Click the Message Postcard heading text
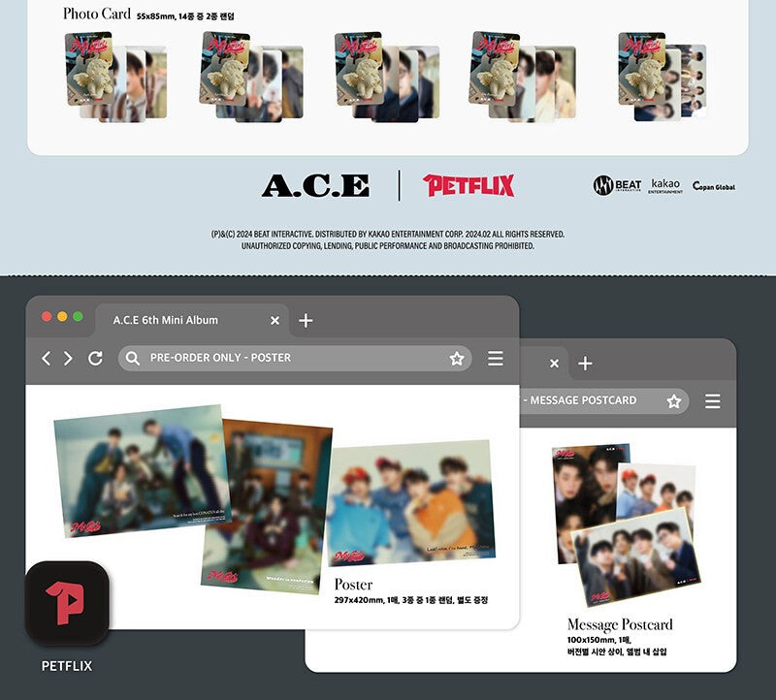The image size is (776, 700). point(620,624)
